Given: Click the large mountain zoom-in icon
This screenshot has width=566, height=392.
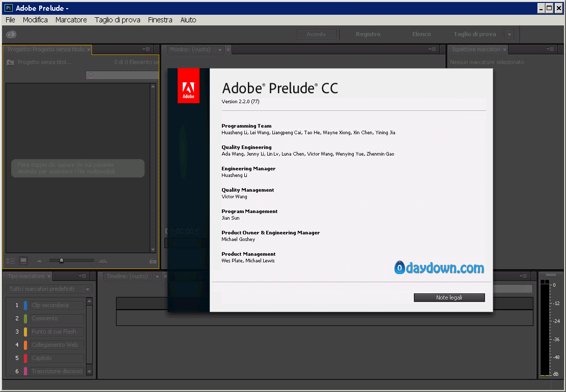Looking at the screenshot, I should [x=103, y=260].
